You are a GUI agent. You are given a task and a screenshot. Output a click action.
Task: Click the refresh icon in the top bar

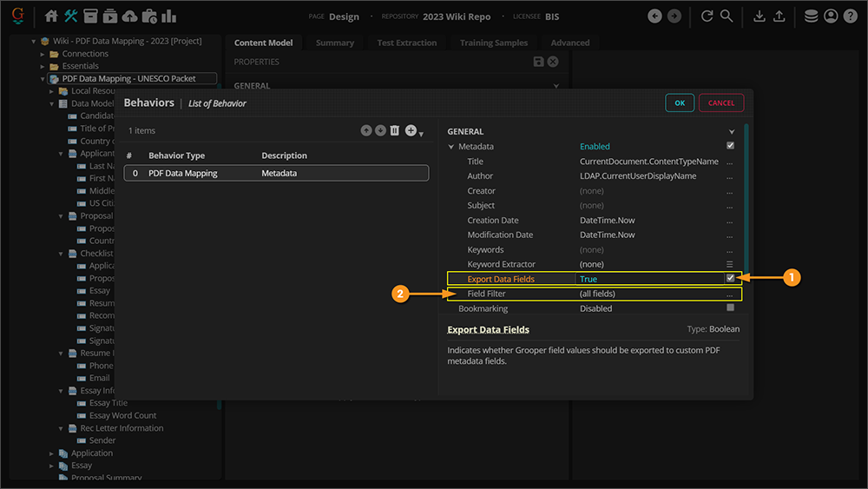tap(707, 16)
